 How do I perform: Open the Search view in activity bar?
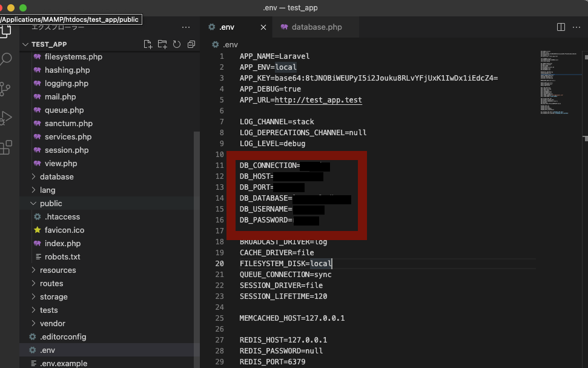(5, 59)
